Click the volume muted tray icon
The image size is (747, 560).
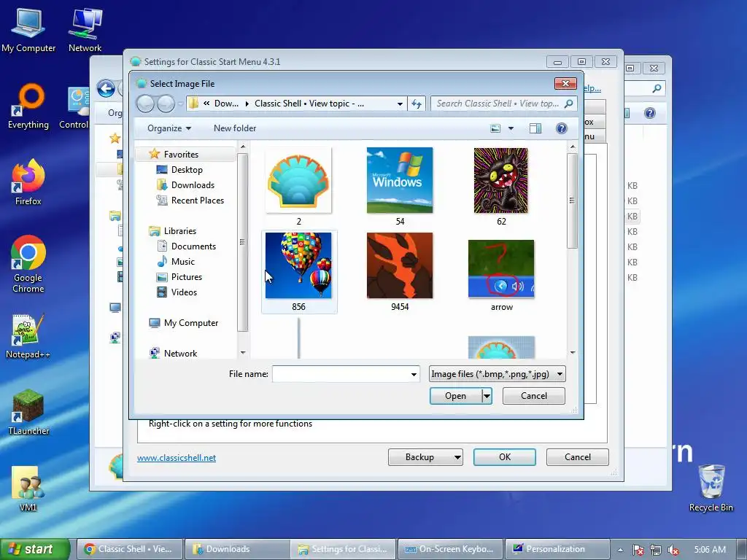click(673, 550)
